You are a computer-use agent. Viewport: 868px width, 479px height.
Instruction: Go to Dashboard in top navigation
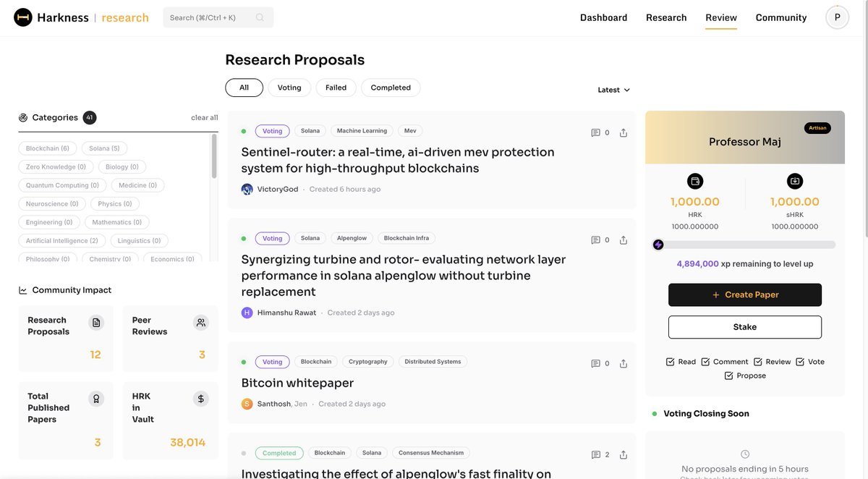click(603, 17)
